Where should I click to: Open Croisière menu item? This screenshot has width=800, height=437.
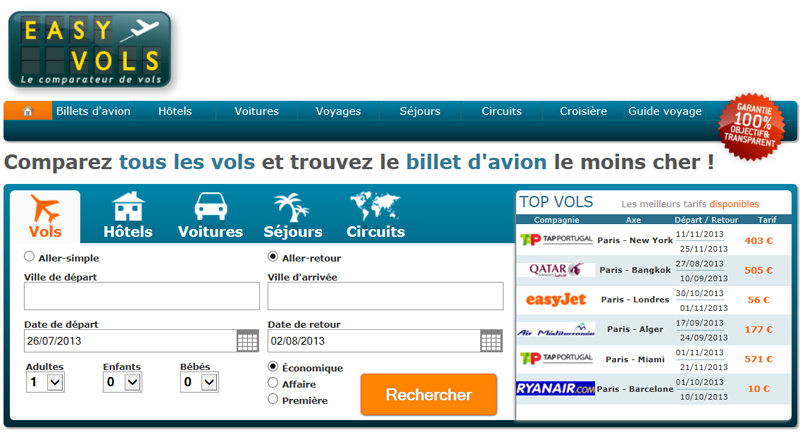coord(583,111)
